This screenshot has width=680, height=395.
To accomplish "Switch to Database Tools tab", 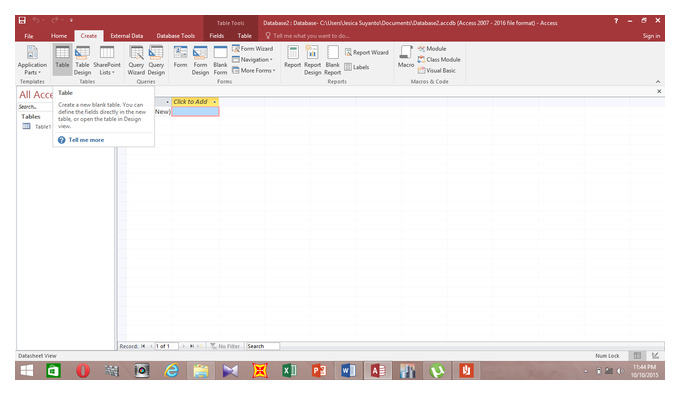I will pos(176,36).
